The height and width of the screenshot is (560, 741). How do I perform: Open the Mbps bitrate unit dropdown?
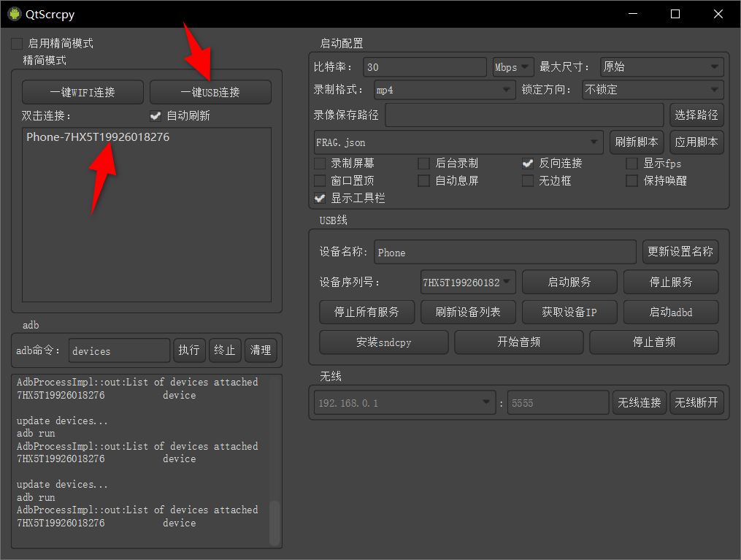point(513,66)
